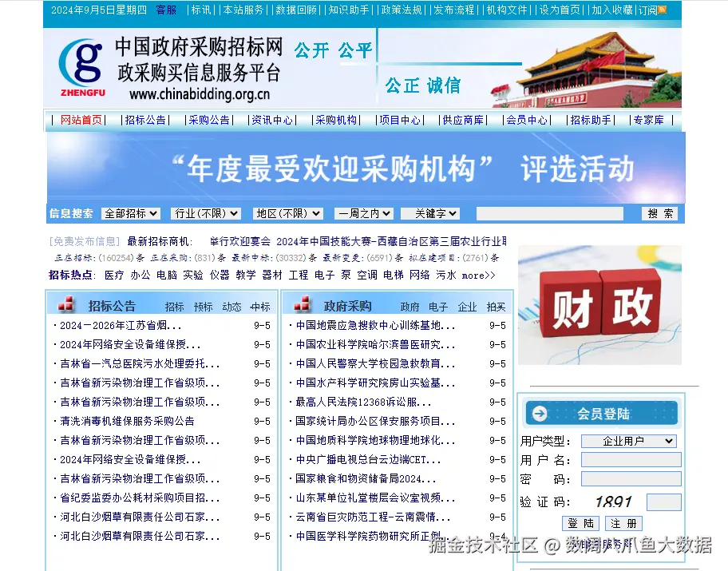
Task: Select 电子 tab in 政府采购 panel
Action: click(x=437, y=307)
